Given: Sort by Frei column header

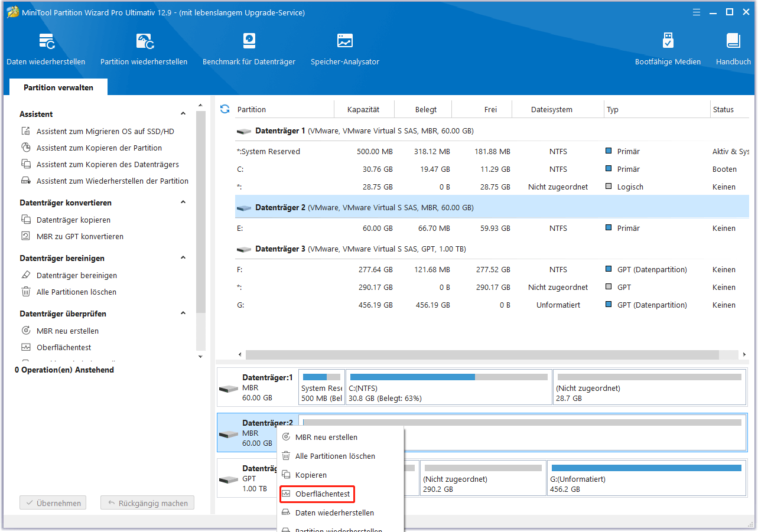Looking at the screenshot, I should [x=482, y=110].
